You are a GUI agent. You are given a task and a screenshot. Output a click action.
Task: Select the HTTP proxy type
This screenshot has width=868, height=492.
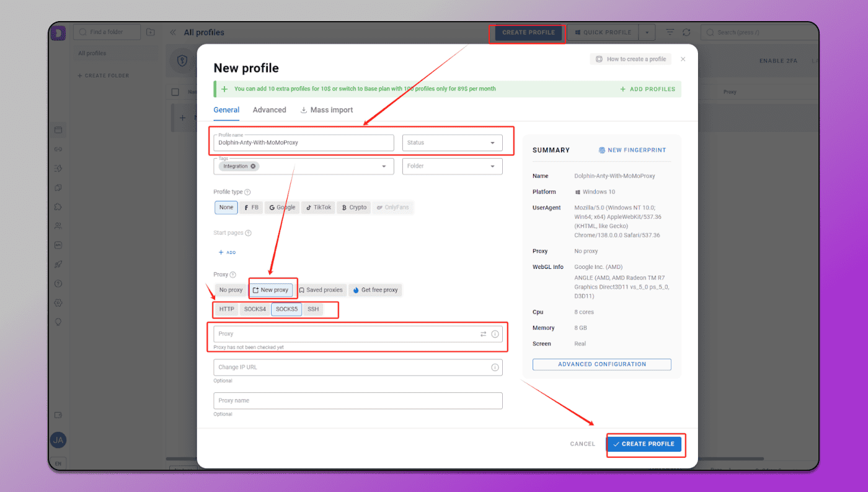(226, 309)
